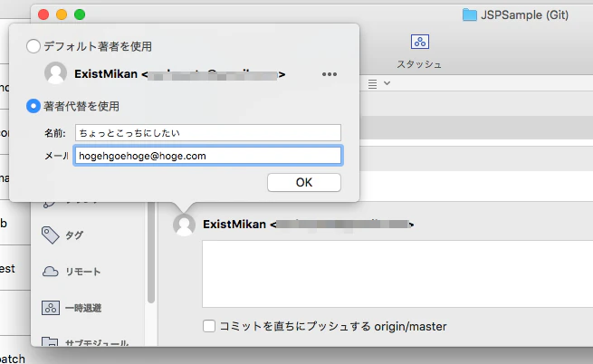Viewport: 593px width, 364px height.
Task: Click the email field containing hogehgoehoge@hoge.com
Action: coord(208,156)
